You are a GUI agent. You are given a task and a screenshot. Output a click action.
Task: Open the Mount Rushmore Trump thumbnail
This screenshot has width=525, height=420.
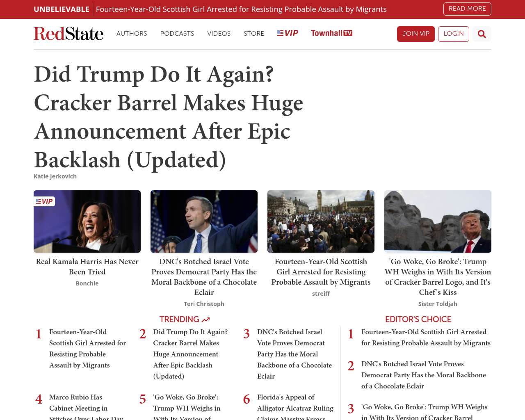click(x=438, y=221)
